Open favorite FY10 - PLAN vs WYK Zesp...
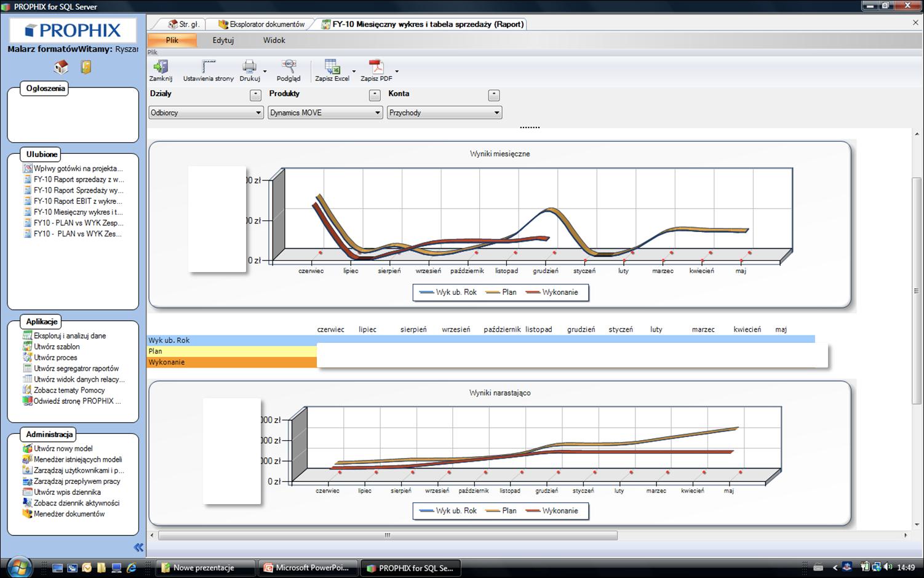Viewport: 924px width, 578px height. 79,223
